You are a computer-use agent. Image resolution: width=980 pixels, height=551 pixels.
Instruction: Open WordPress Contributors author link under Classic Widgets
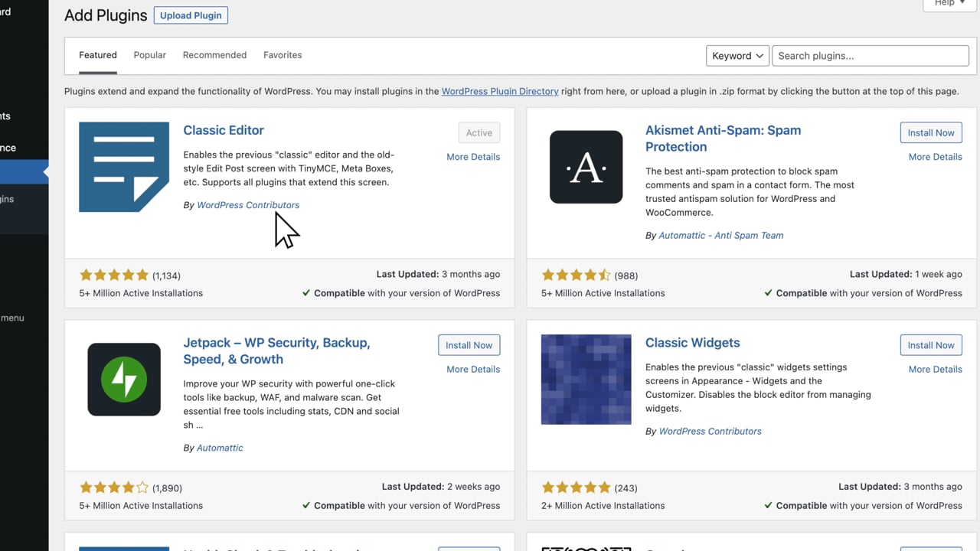pyautogui.click(x=710, y=431)
